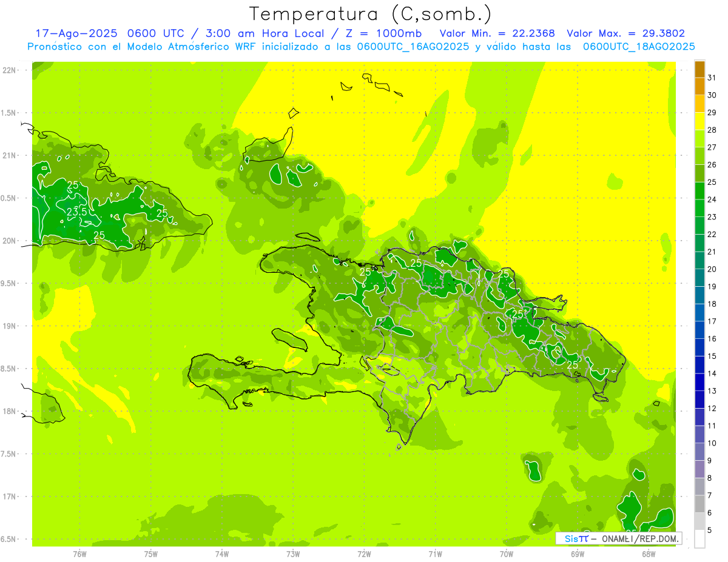This screenshot has width=728, height=562.
Task: Click the "12" value on the color scale
Action: pyautogui.click(x=712, y=408)
